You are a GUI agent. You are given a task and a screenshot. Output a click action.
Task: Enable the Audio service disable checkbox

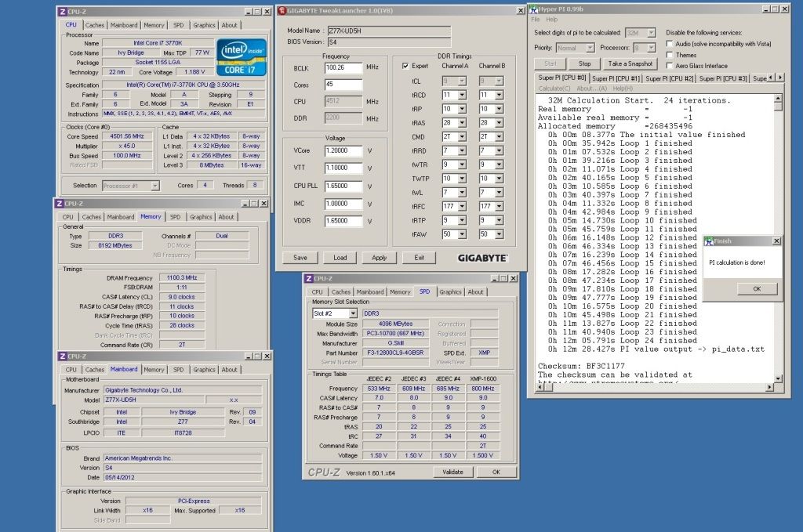tap(668, 44)
